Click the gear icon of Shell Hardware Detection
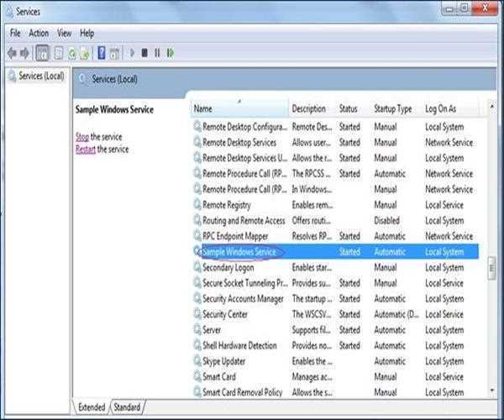 [x=197, y=345]
